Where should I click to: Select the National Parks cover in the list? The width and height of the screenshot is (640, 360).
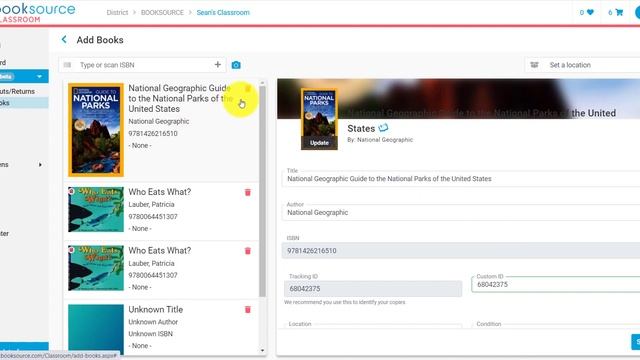pos(96,130)
